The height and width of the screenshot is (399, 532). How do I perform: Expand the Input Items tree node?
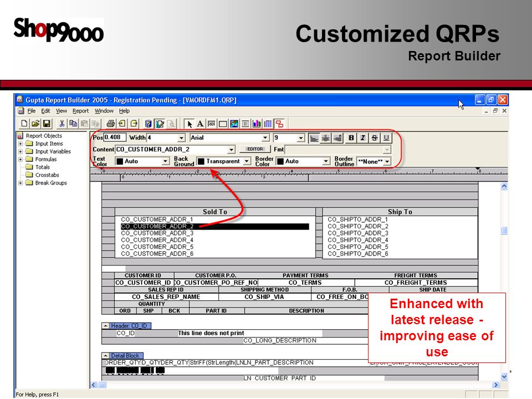tap(21, 144)
